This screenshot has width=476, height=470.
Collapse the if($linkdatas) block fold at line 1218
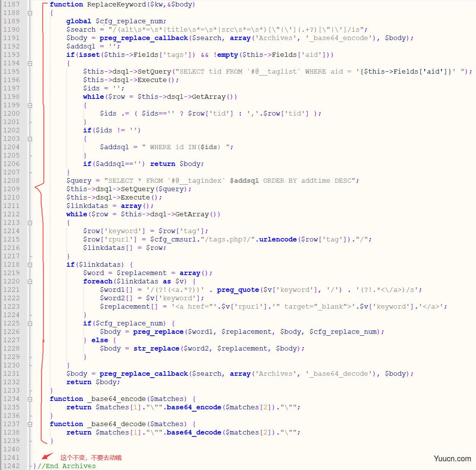tap(30, 265)
